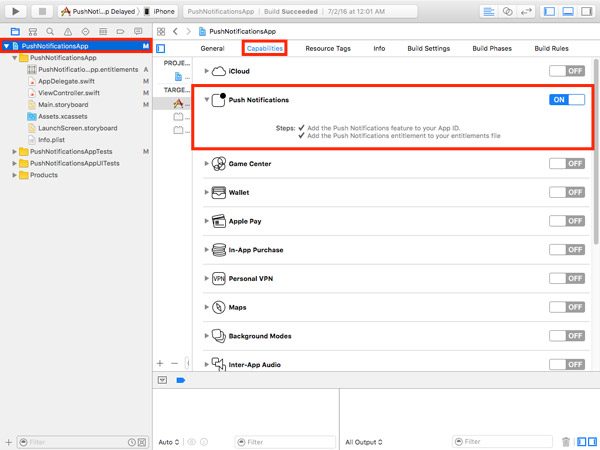Add a new file in navigator bottom bar

pos(8,442)
